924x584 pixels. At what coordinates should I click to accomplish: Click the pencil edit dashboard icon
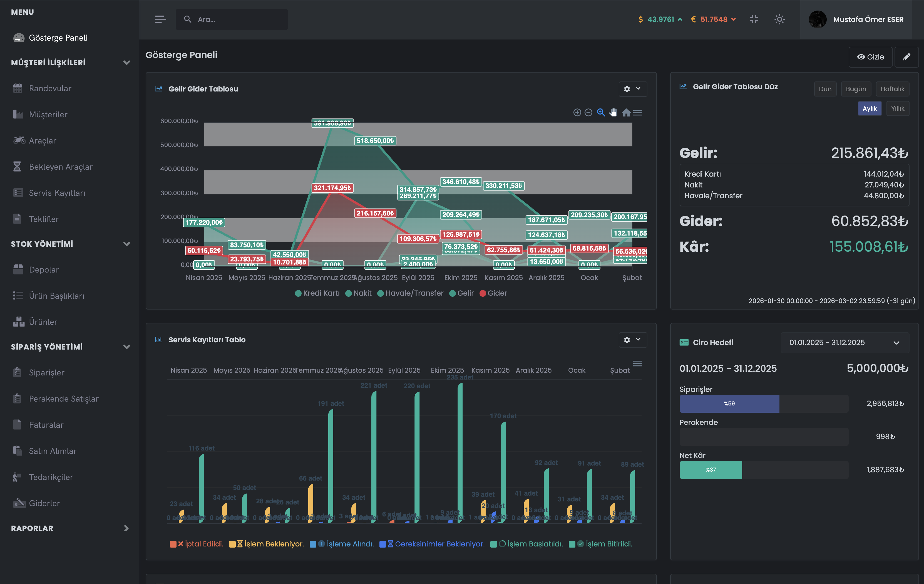coord(906,57)
